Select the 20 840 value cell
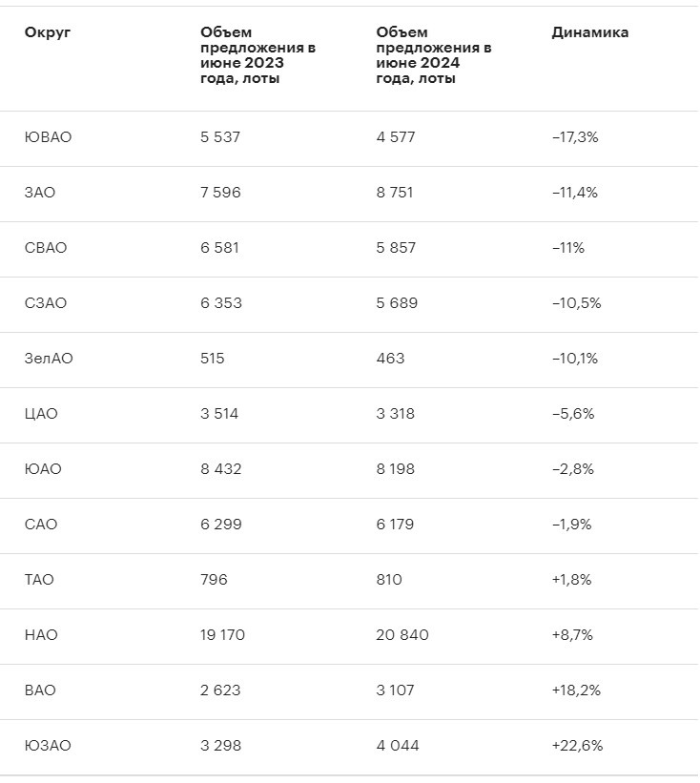The image size is (700, 783). pos(402,635)
